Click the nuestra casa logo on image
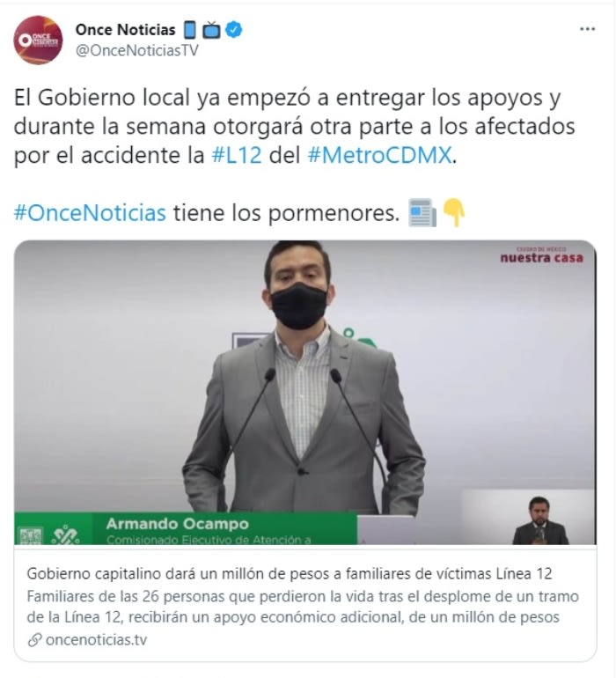The width and height of the screenshot is (616, 678). click(x=542, y=255)
